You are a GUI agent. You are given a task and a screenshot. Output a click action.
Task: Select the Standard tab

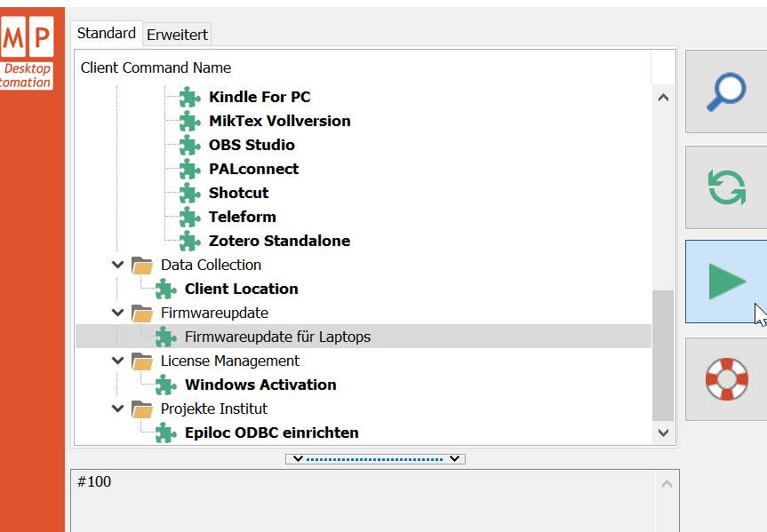(x=106, y=33)
